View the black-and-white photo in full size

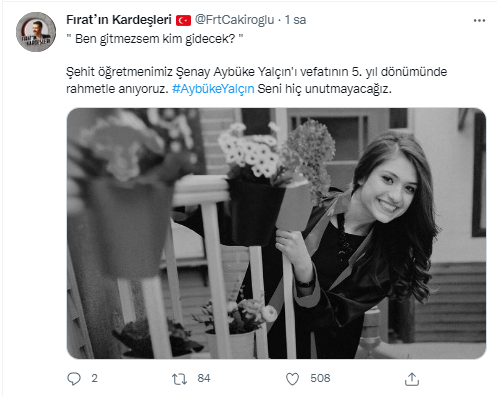point(276,233)
